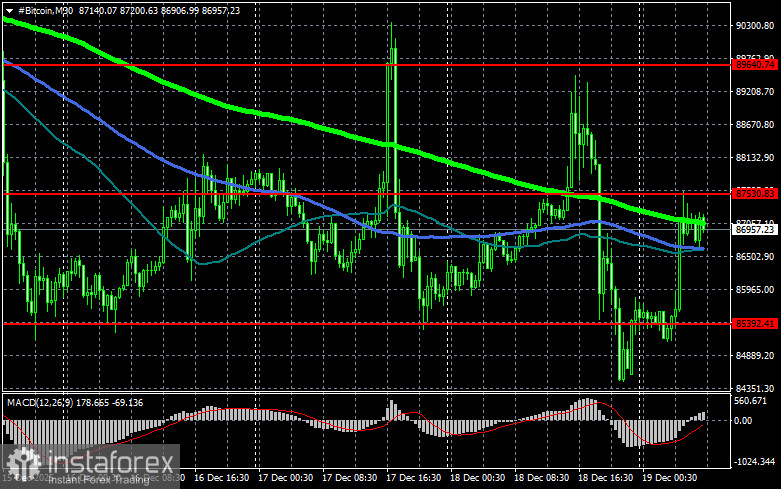Viewport: 781px width, 489px height.
Task: Click the MACD zero level label 0.00
Action: [743, 421]
